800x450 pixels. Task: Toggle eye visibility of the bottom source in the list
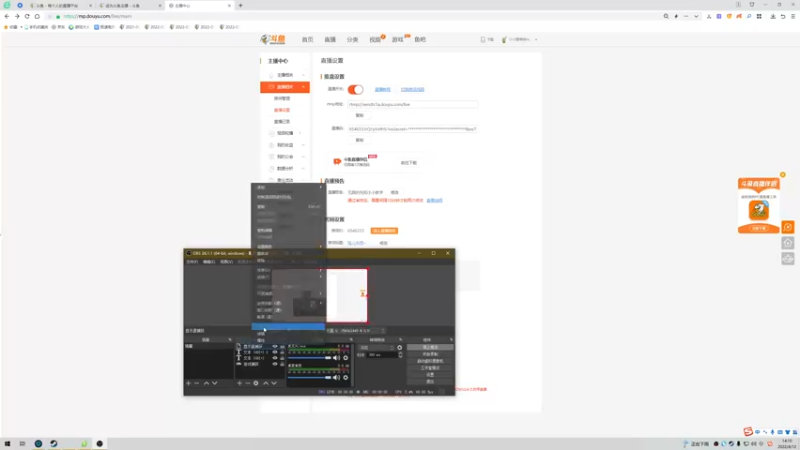[x=275, y=364]
